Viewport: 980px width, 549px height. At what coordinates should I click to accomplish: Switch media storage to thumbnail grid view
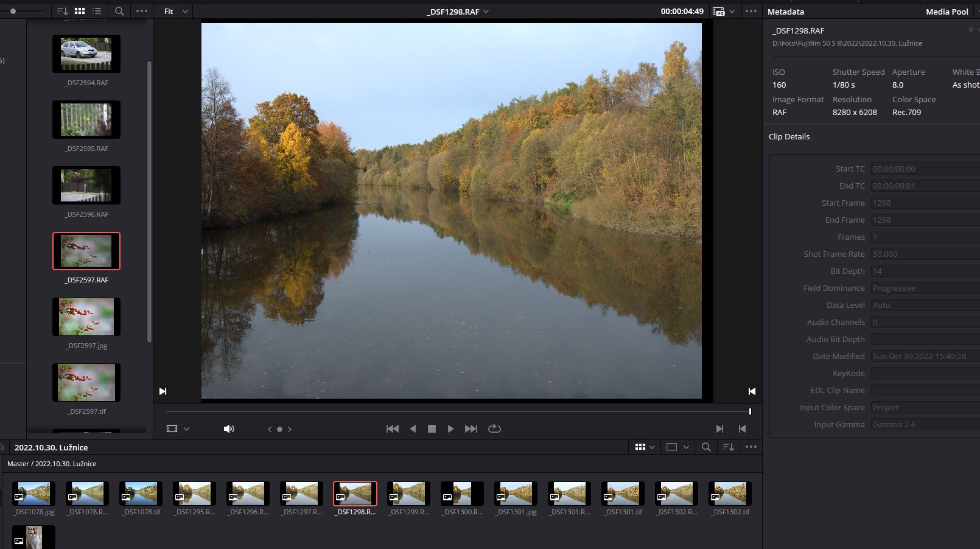[x=80, y=11]
